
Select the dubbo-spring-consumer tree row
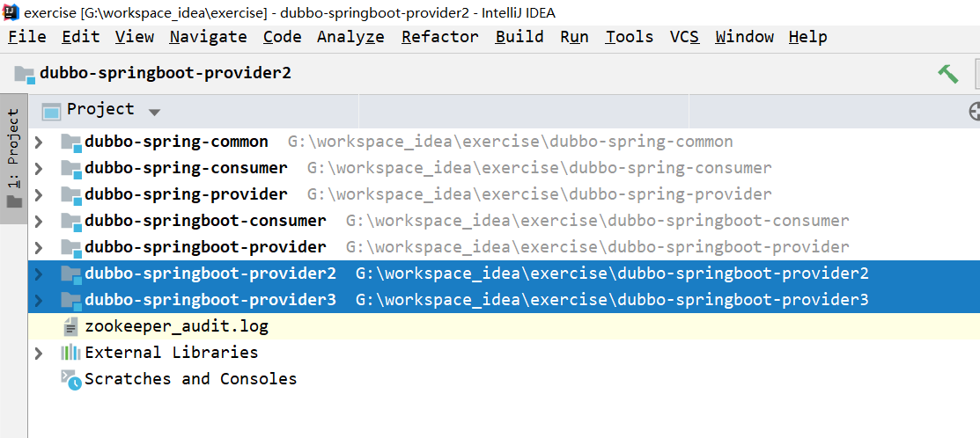[504, 169]
